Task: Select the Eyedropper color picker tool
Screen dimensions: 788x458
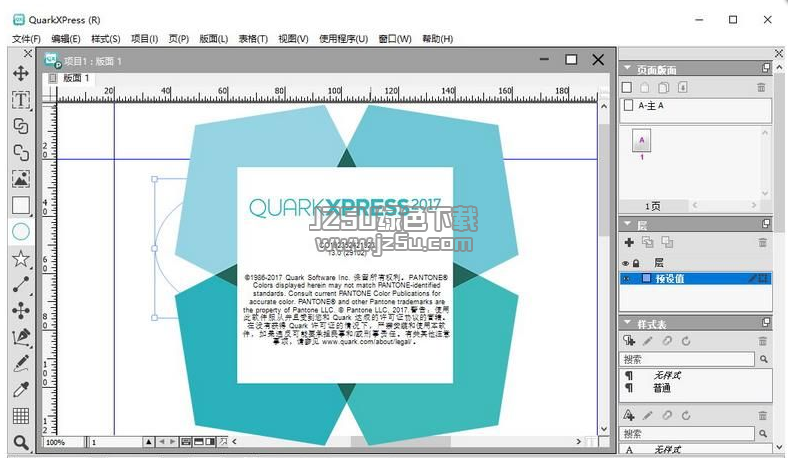Action: [21, 389]
